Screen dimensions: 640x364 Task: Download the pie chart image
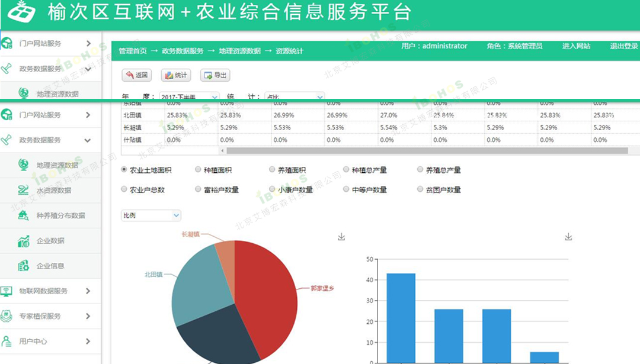(341, 237)
